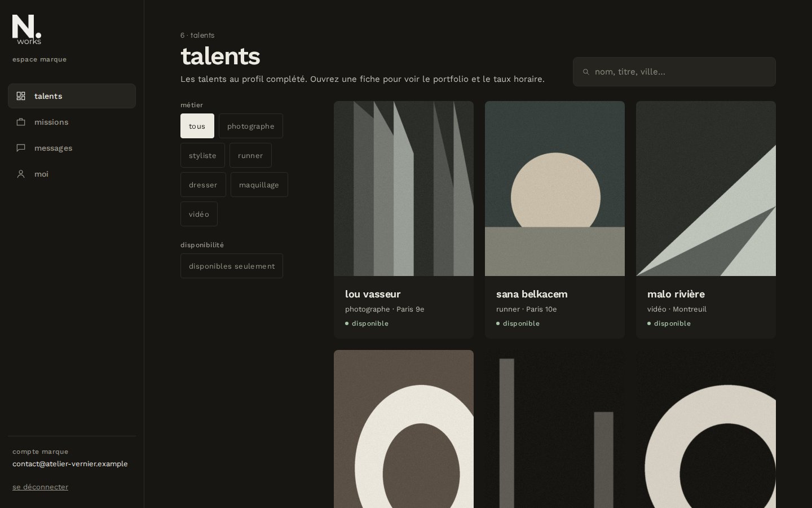
Task: Click contact@atelier-vernier.example account text
Action: (x=70, y=464)
